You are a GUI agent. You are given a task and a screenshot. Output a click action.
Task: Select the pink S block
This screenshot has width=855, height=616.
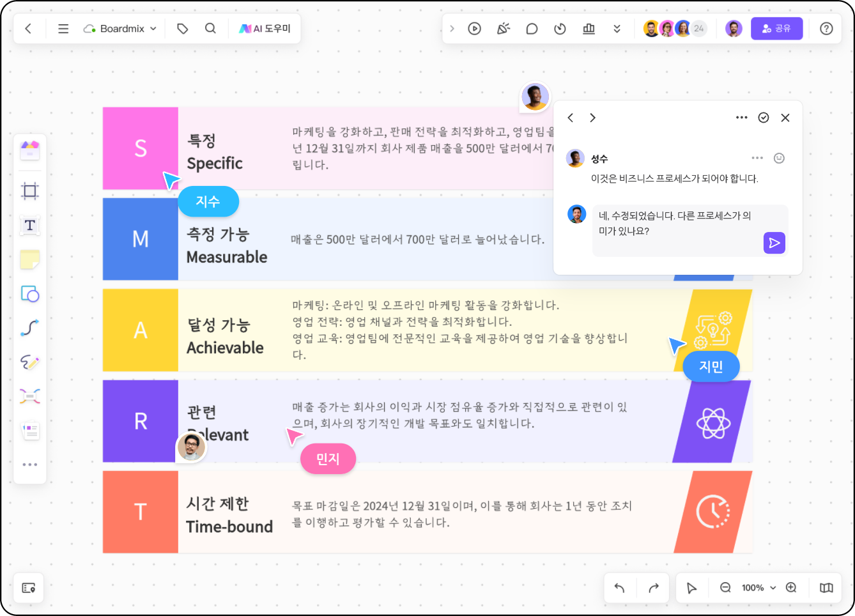click(x=141, y=148)
